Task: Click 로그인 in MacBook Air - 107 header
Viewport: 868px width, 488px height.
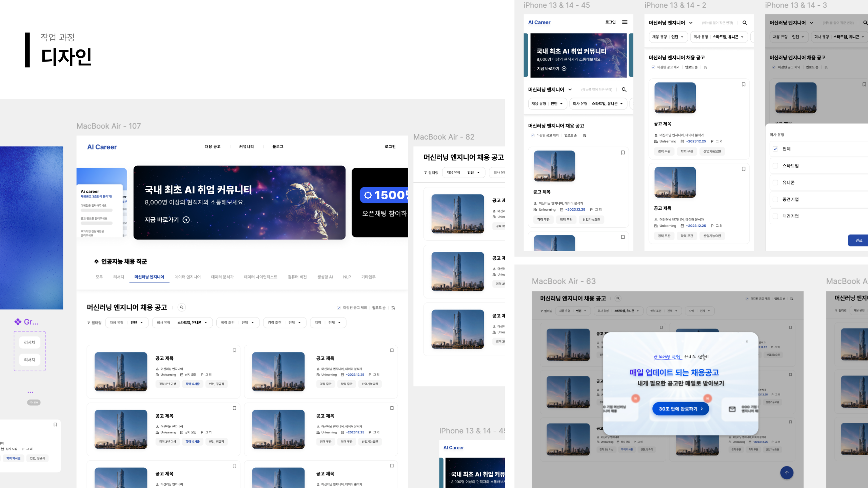Action: pyautogui.click(x=390, y=146)
